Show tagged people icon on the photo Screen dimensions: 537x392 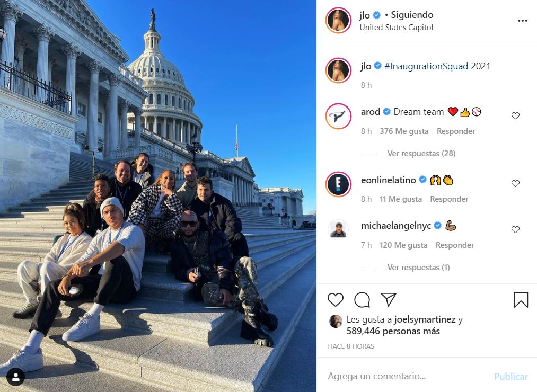click(15, 377)
